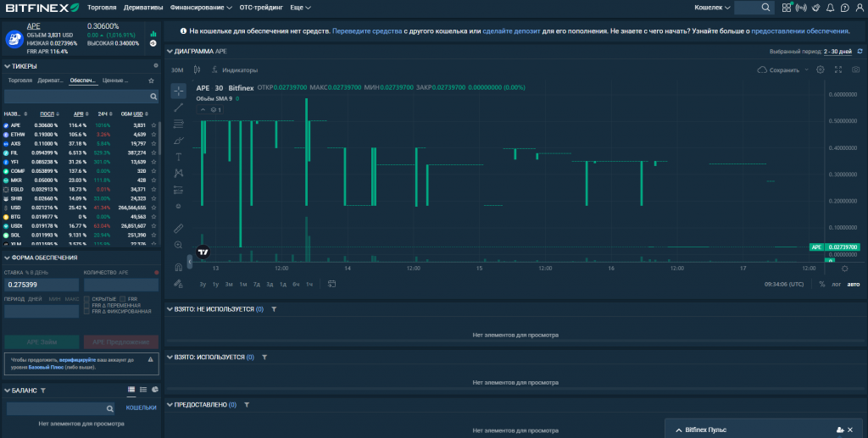
Task: Select the crosshair cursor tool
Action: click(178, 91)
